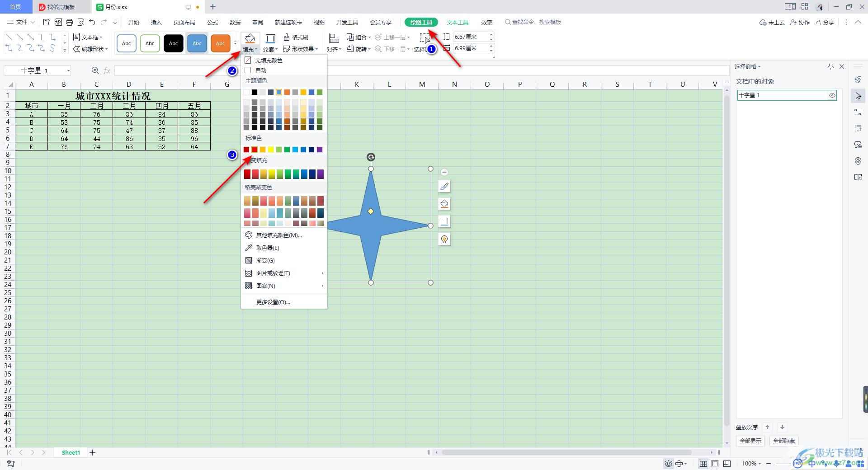Image resolution: width=868 pixels, height=470 pixels.
Task: Close the 选择窗格 selection pane
Action: coord(842,66)
